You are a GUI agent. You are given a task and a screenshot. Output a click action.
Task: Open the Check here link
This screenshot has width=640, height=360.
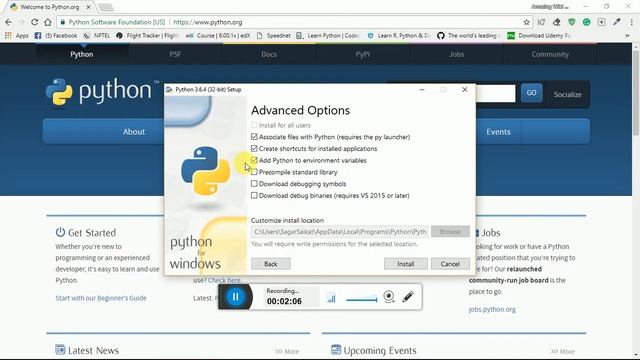(x=224, y=280)
